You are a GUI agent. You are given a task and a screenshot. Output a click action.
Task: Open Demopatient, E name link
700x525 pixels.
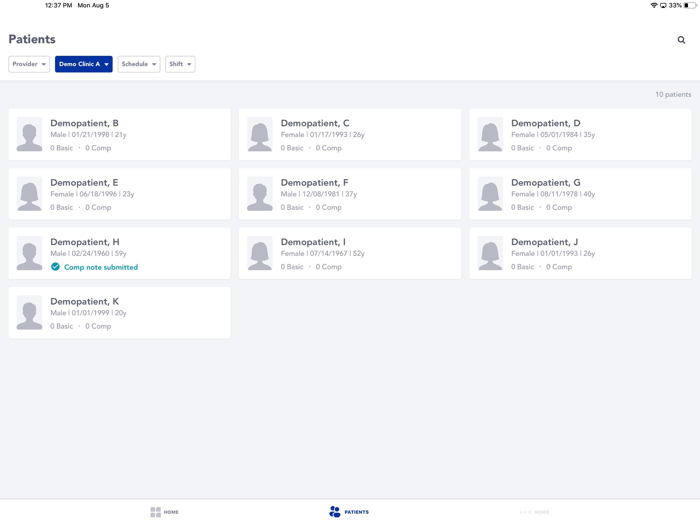click(84, 183)
